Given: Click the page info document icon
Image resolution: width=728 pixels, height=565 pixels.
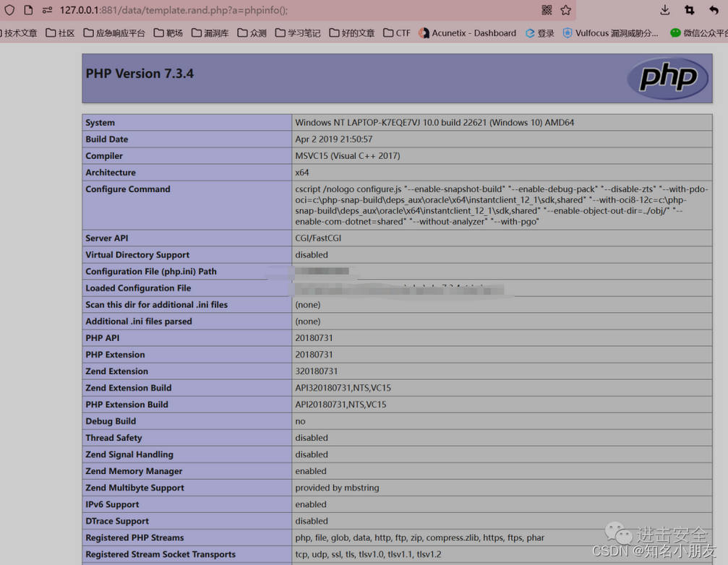Looking at the screenshot, I should tap(28, 9).
